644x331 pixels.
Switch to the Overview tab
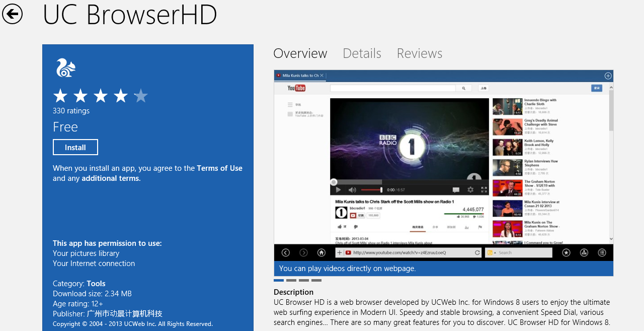pyautogui.click(x=300, y=53)
